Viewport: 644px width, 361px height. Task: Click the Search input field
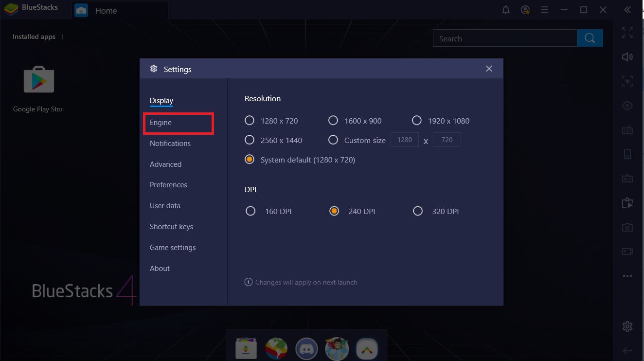pyautogui.click(x=505, y=38)
